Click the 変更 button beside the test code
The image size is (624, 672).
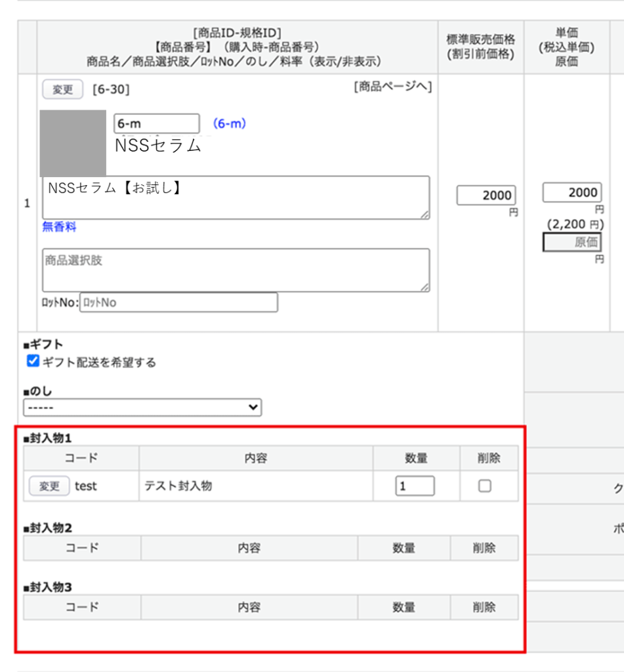pos(49,486)
